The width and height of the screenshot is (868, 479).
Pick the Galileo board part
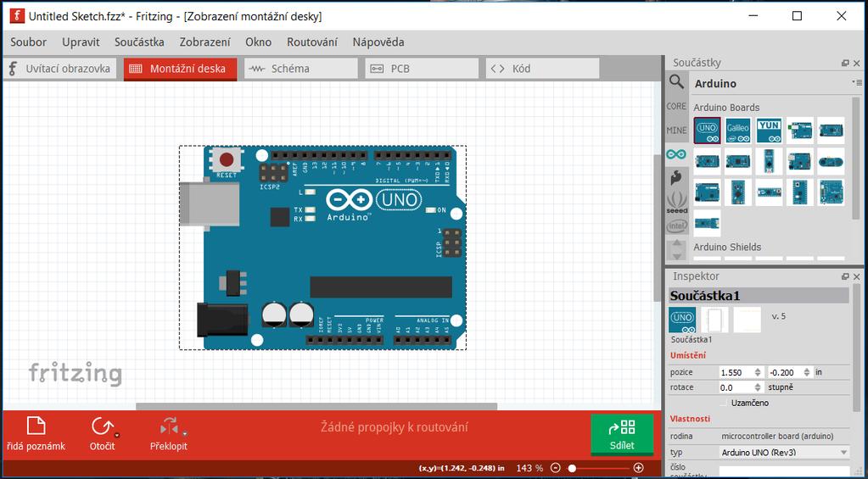tap(738, 131)
